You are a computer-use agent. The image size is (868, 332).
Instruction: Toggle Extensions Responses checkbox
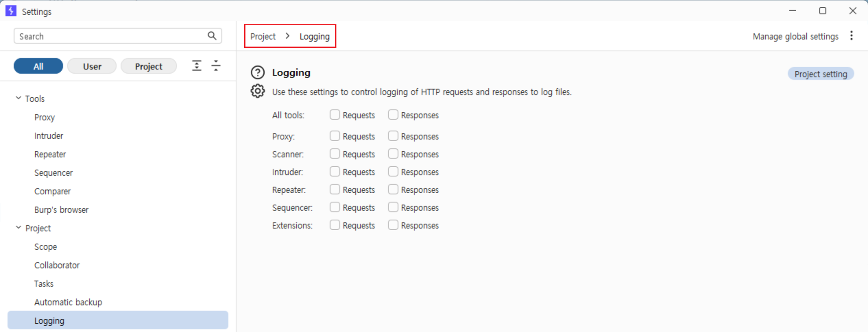[x=393, y=225]
